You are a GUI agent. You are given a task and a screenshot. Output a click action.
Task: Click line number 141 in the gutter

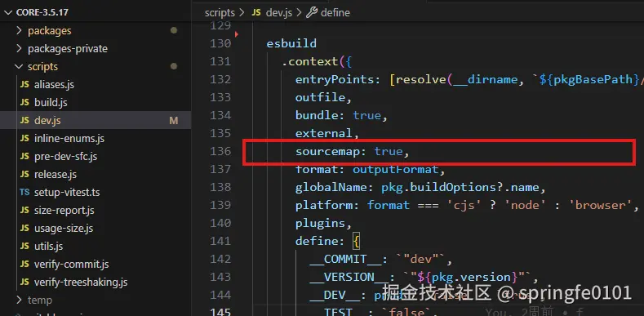point(221,241)
